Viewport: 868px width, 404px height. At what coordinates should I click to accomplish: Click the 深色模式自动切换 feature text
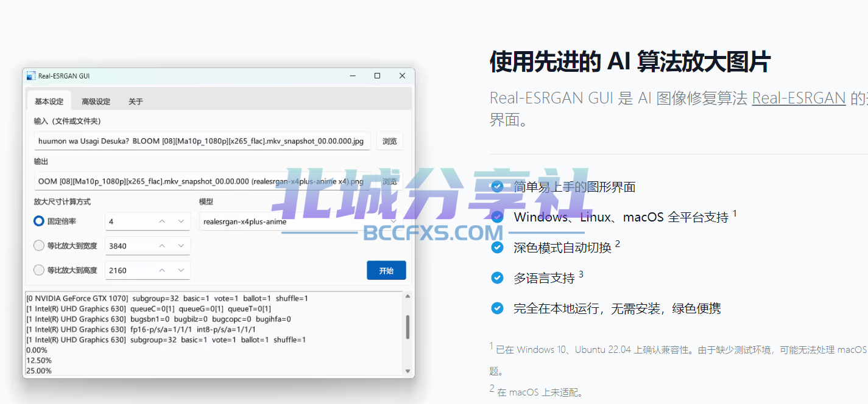[562, 248]
